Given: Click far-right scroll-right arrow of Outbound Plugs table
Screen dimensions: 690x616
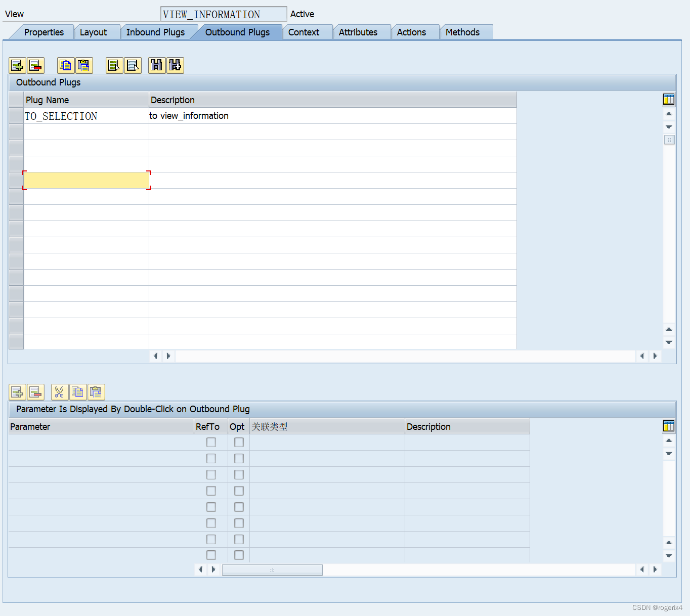Looking at the screenshot, I should [x=655, y=356].
